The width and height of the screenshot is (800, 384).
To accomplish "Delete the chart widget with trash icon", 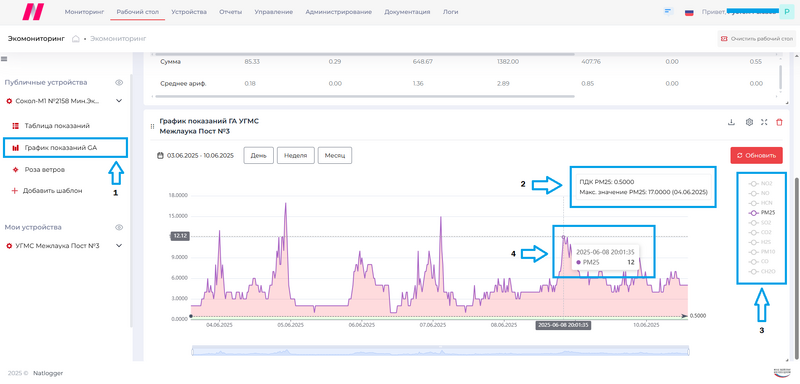I will coord(779,122).
